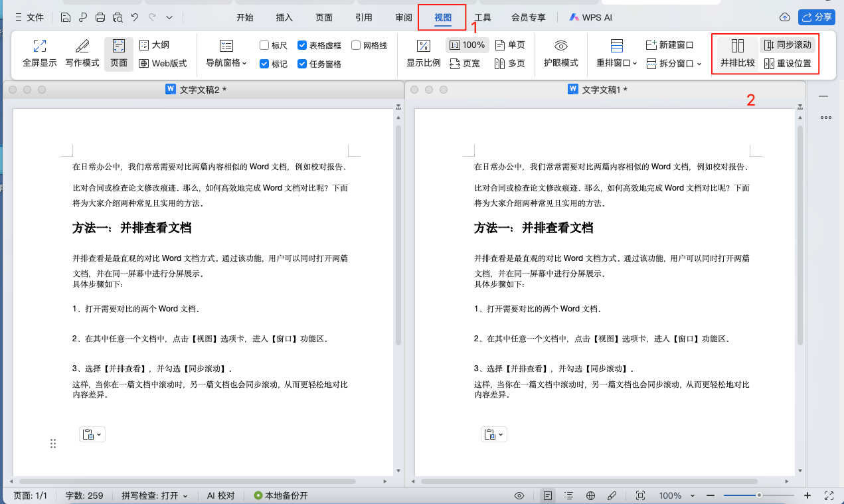Click the 文字文稿2 window title
The width and height of the screenshot is (844, 504).
pyautogui.click(x=197, y=89)
